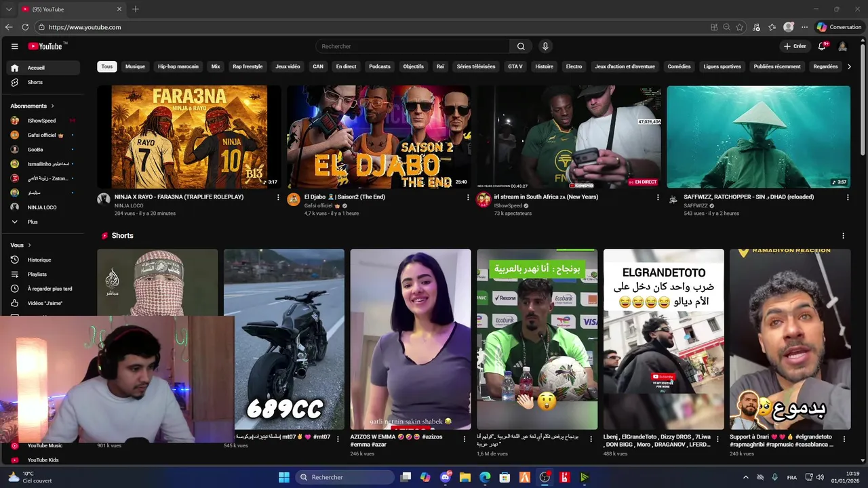Select the Tous filter chip
This screenshot has width=868, height=488.
pyautogui.click(x=107, y=66)
